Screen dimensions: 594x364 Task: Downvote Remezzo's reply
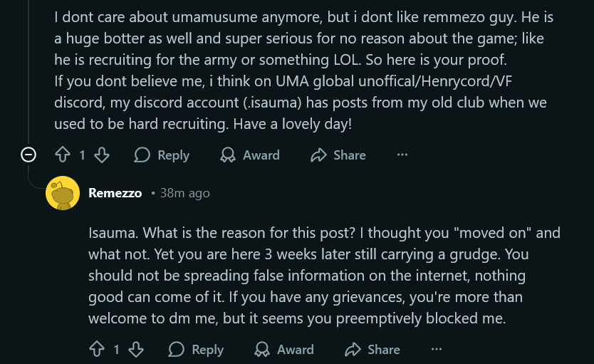(x=136, y=349)
